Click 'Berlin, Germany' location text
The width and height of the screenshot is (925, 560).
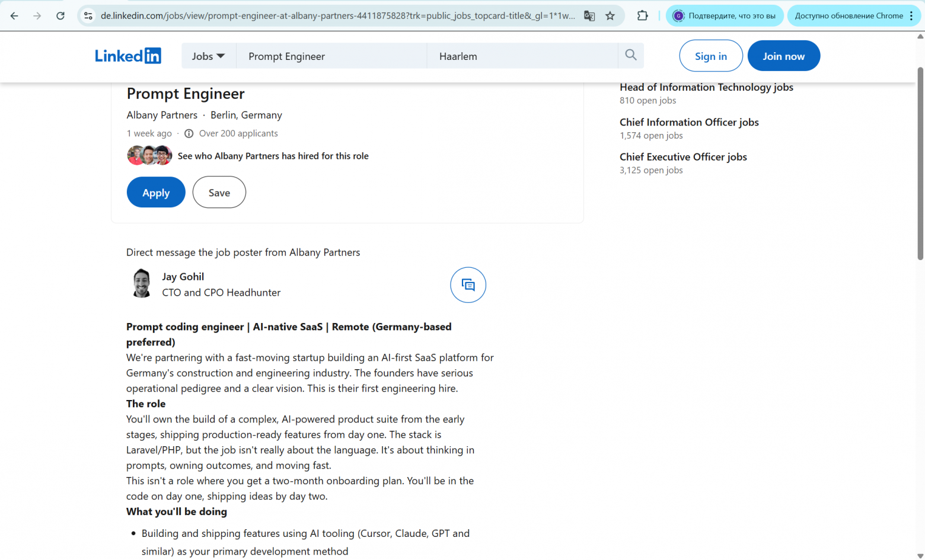click(246, 115)
